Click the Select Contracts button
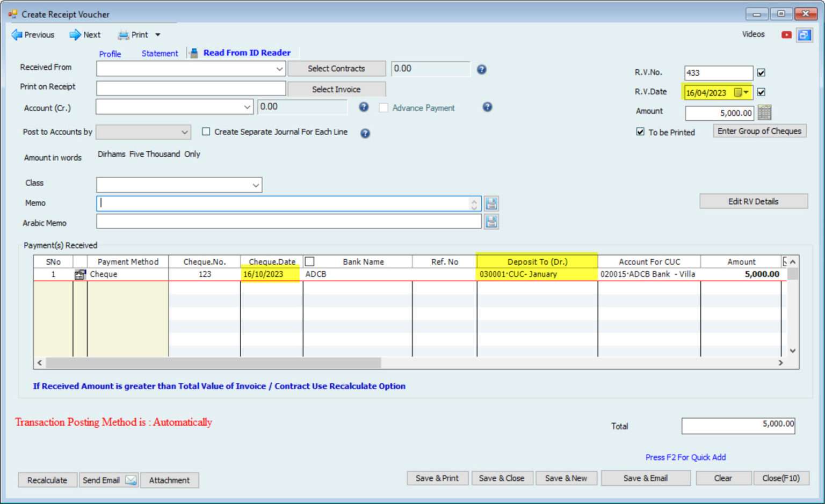This screenshot has width=825, height=504. 336,69
